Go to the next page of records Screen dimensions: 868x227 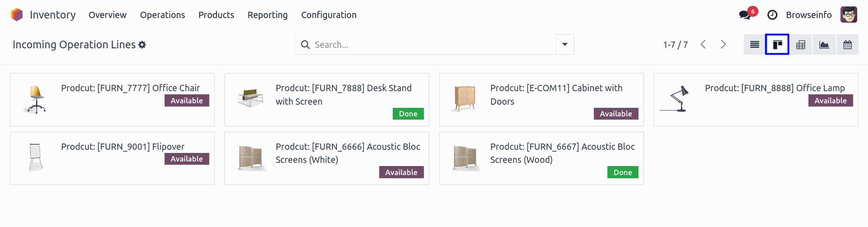point(723,44)
